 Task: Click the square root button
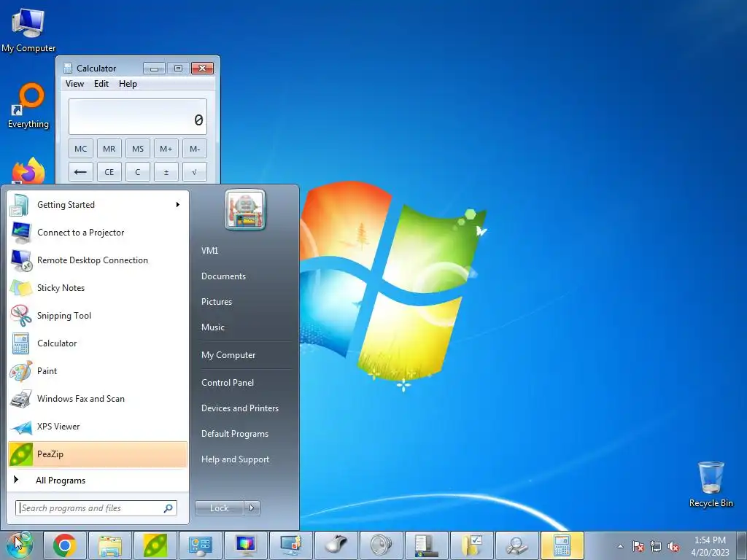[195, 172]
